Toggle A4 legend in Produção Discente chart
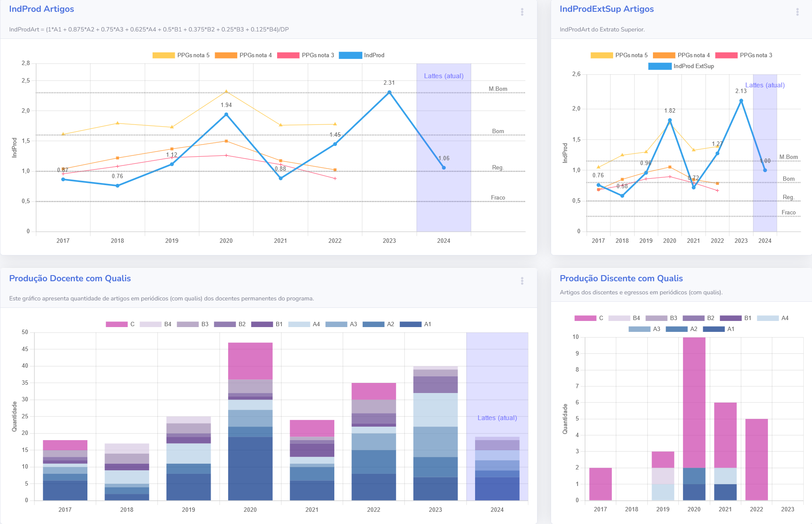The width and height of the screenshot is (812, 524). pyautogui.click(x=773, y=318)
